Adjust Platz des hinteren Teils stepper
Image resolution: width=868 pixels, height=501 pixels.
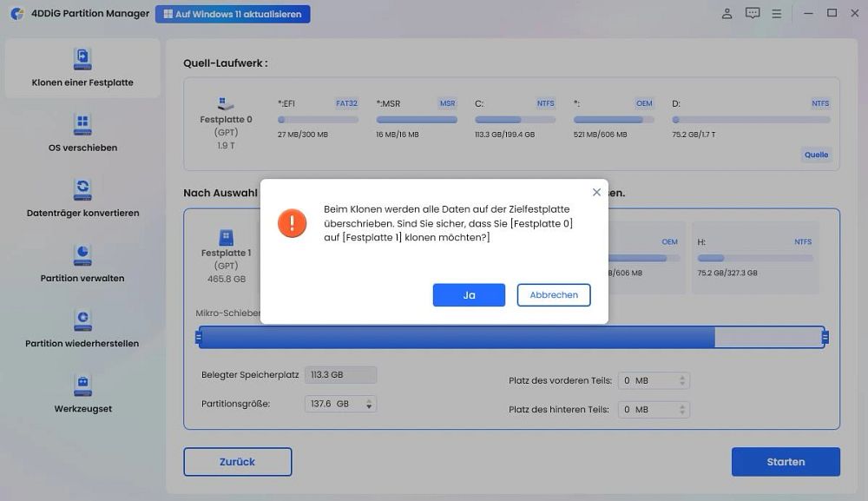pos(682,410)
